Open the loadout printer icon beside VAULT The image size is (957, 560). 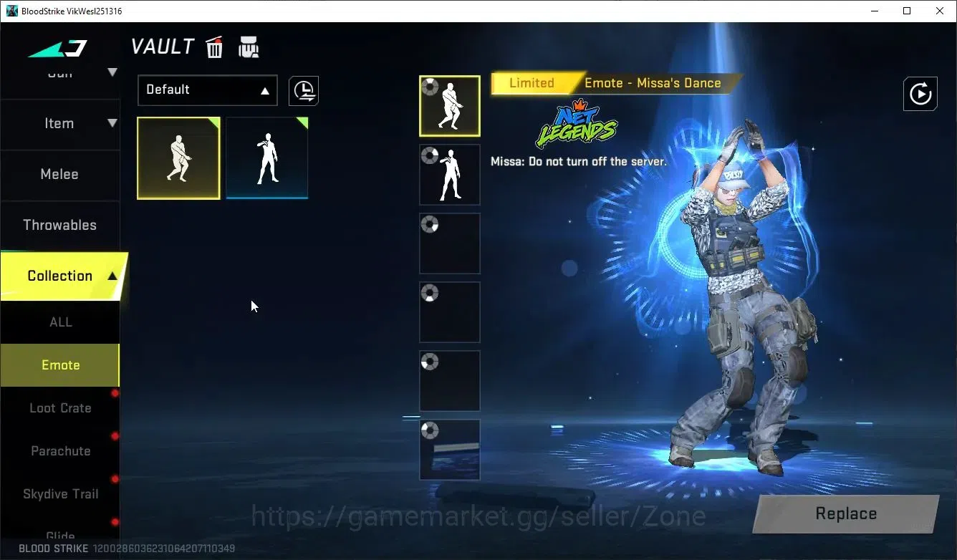tap(249, 47)
